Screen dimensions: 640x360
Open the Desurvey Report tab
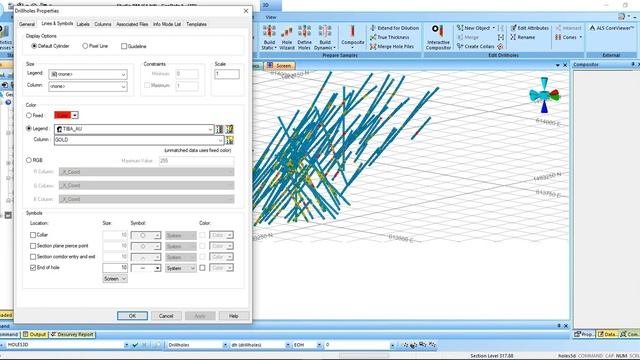(73, 335)
